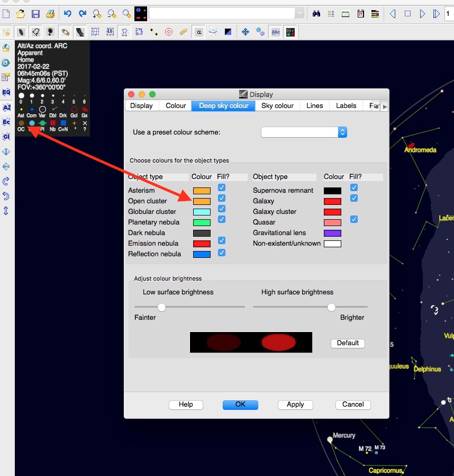Rotate chart using curved right arrow icon
454x476 pixels.
click(x=6, y=181)
